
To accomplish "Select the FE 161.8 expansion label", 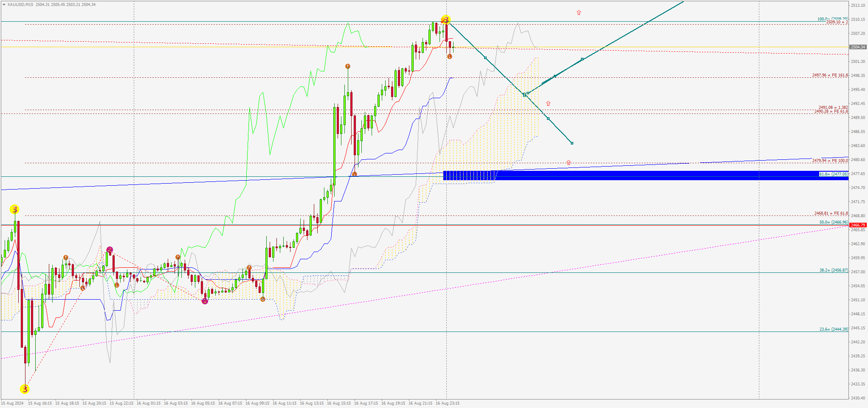I will 830,75.
